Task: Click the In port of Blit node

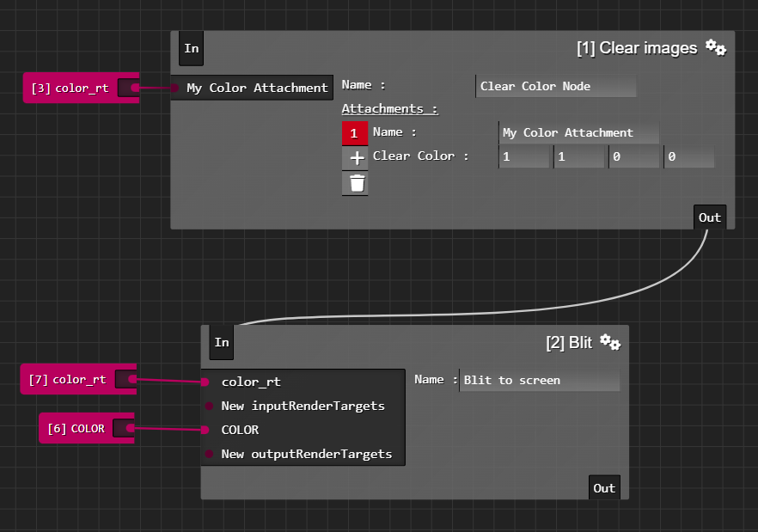Action: (x=222, y=342)
